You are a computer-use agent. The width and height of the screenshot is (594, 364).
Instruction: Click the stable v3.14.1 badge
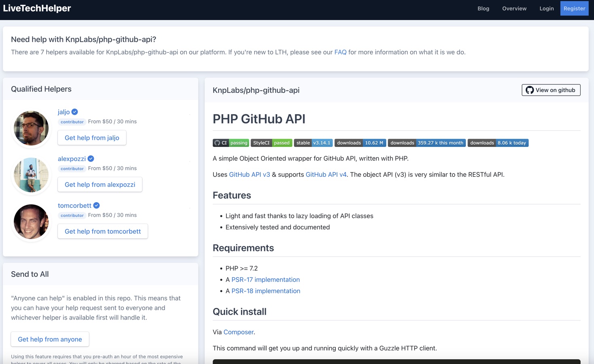tap(313, 143)
